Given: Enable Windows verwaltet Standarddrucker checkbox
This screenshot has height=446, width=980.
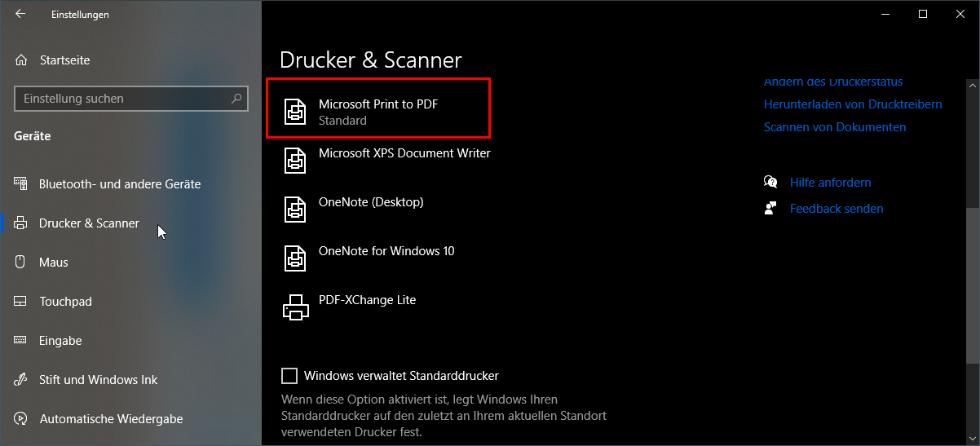Looking at the screenshot, I should point(289,376).
